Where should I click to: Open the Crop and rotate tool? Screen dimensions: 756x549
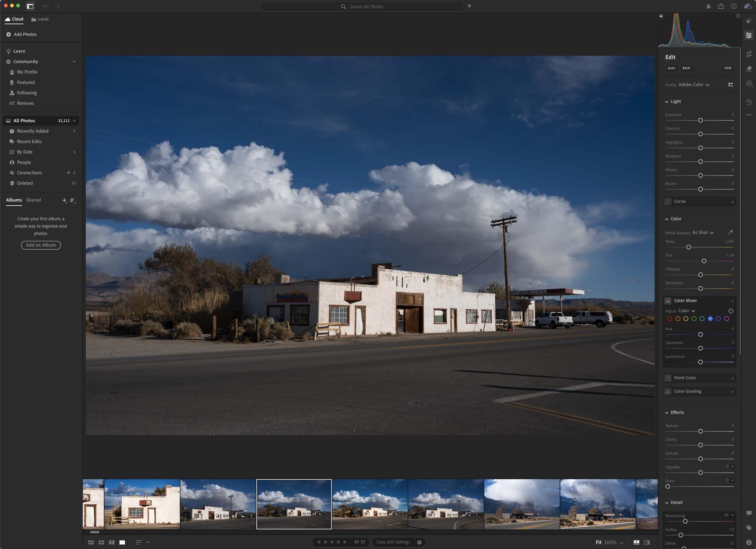(749, 54)
